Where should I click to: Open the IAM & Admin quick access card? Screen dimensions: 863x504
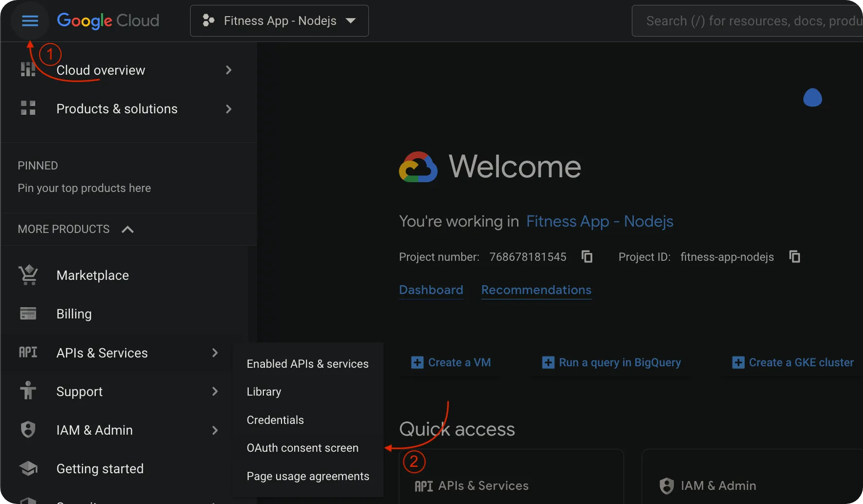[753, 477]
